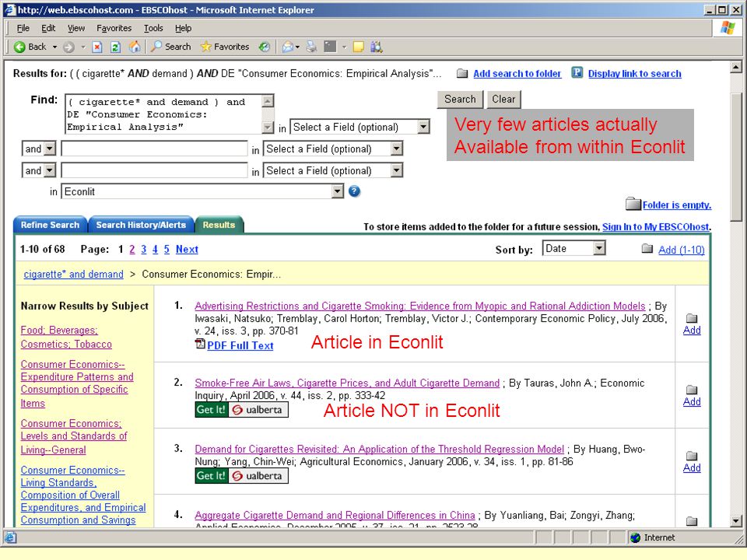Click the Edit page toolbar icon

[x=330, y=47]
